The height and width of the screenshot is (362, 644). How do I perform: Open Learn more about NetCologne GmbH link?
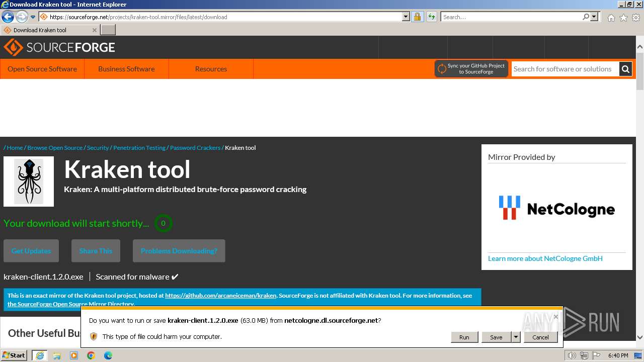pos(545,258)
